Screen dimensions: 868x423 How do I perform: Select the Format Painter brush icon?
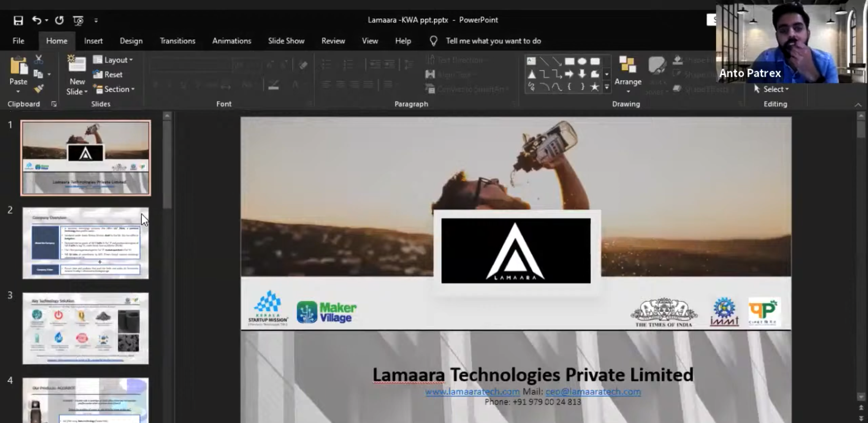point(38,89)
